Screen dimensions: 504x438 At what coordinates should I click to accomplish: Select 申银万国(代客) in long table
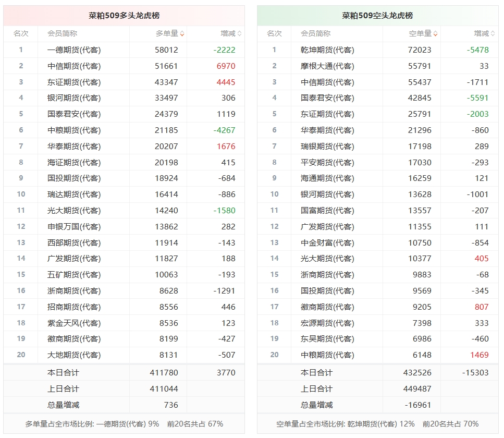pyautogui.click(x=74, y=226)
